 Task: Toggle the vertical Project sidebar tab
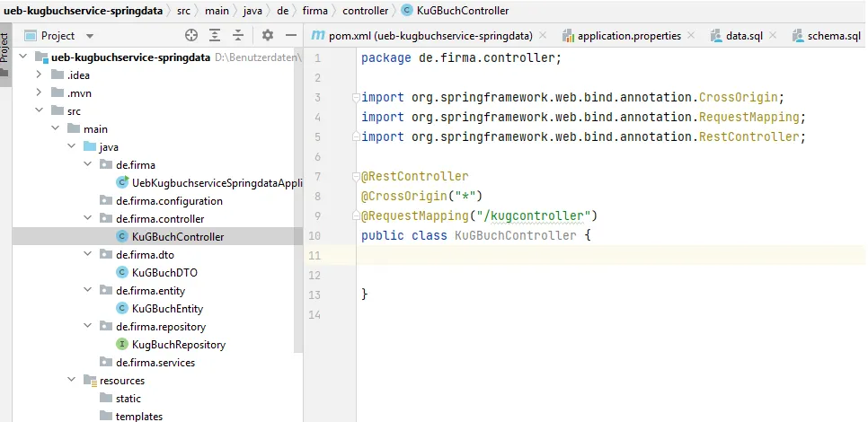click(x=5, y=54)
